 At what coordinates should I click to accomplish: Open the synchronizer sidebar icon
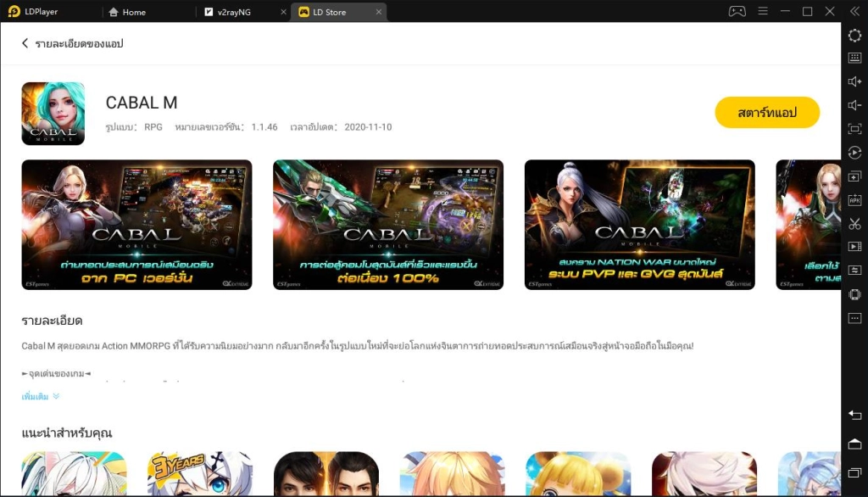pos(854,271)
